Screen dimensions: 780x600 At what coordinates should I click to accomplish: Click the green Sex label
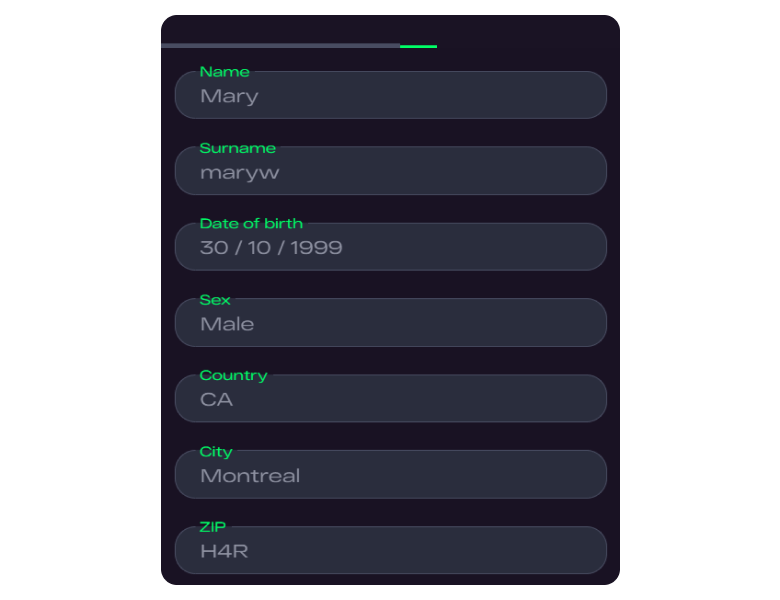coord(215,300)
